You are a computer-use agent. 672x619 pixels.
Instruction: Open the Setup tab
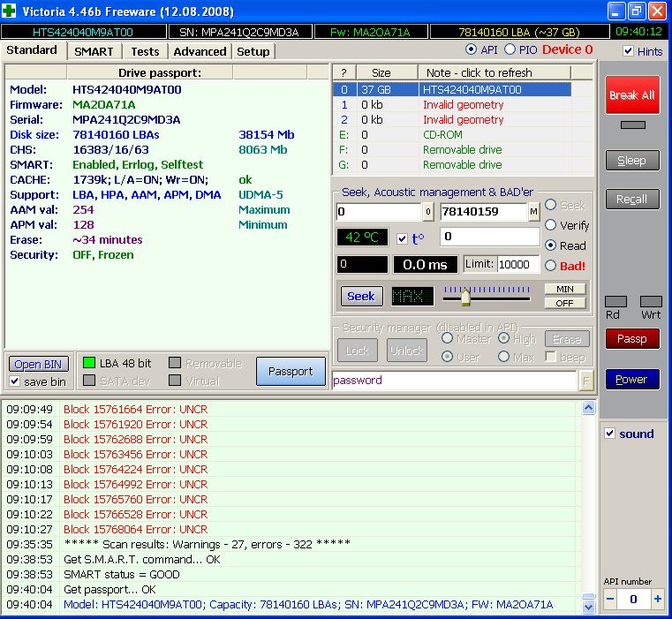coord(253,51)
